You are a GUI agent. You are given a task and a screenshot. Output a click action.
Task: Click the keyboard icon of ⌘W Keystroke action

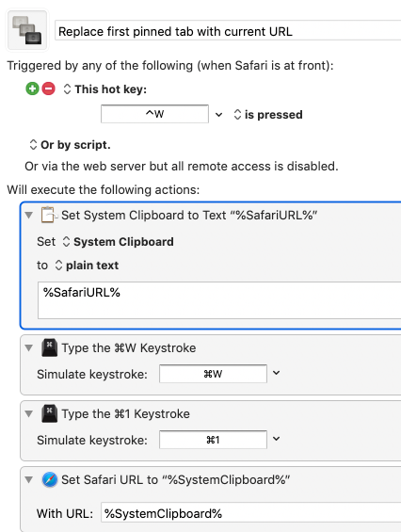pos(50,347)
